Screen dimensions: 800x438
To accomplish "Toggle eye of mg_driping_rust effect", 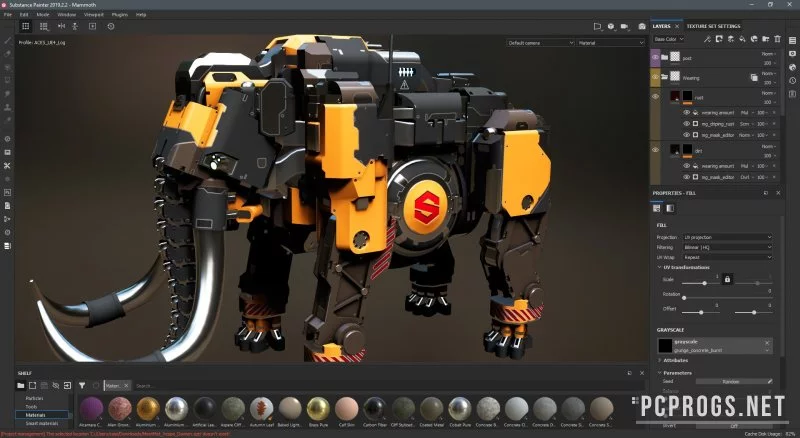I will [686, 124].
